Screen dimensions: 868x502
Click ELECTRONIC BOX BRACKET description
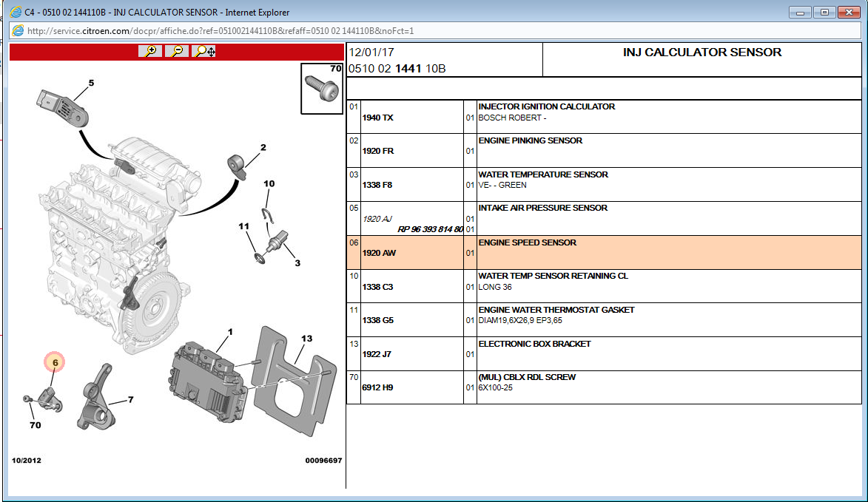pyautogui.click(x=534, y=344)
